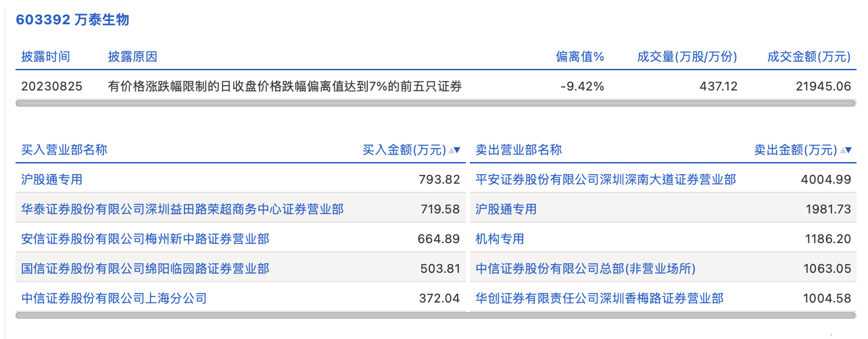Click the 买入营业部名称 column header

64,150
